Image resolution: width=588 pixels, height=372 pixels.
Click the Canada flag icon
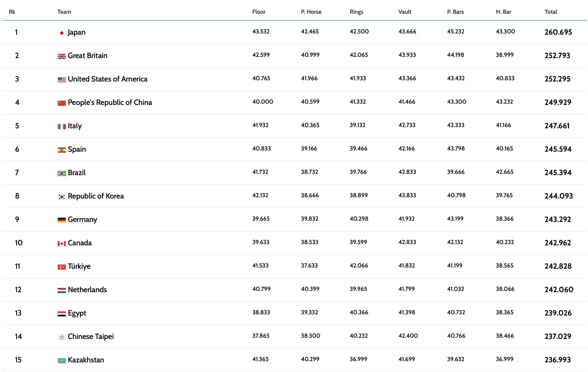61,244
